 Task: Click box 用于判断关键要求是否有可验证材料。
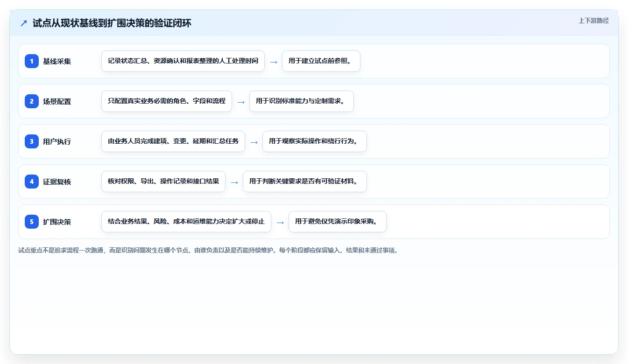click(x=305, y=182)
